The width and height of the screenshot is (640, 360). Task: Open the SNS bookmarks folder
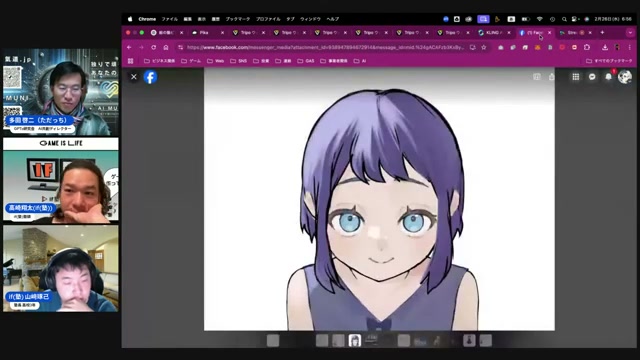tap(239, 61)
